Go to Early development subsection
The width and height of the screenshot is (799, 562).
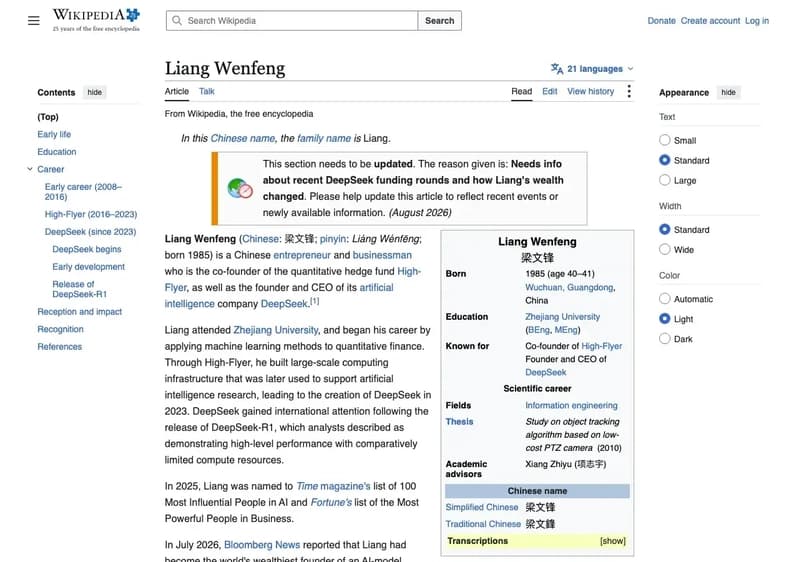pos(88,266)
